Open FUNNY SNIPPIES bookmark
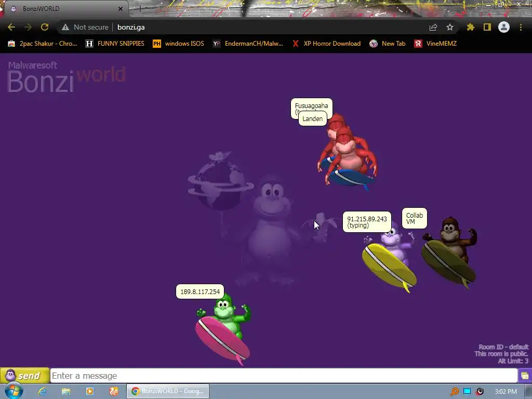 click(x=115, y=44)
